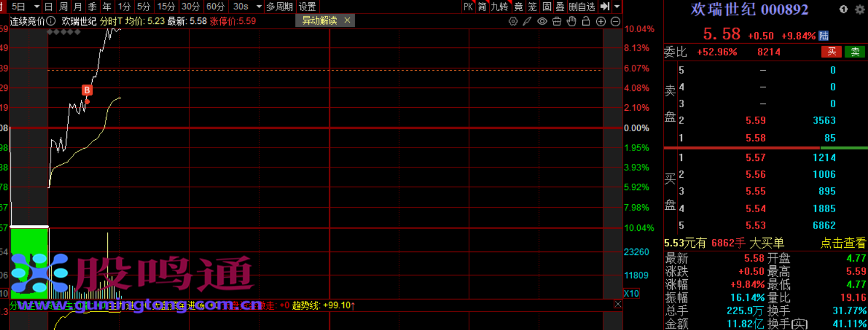Click sell level 1 price 5.58
The width and height of the screenshot is (868, 330).
(x=755, y=138)
